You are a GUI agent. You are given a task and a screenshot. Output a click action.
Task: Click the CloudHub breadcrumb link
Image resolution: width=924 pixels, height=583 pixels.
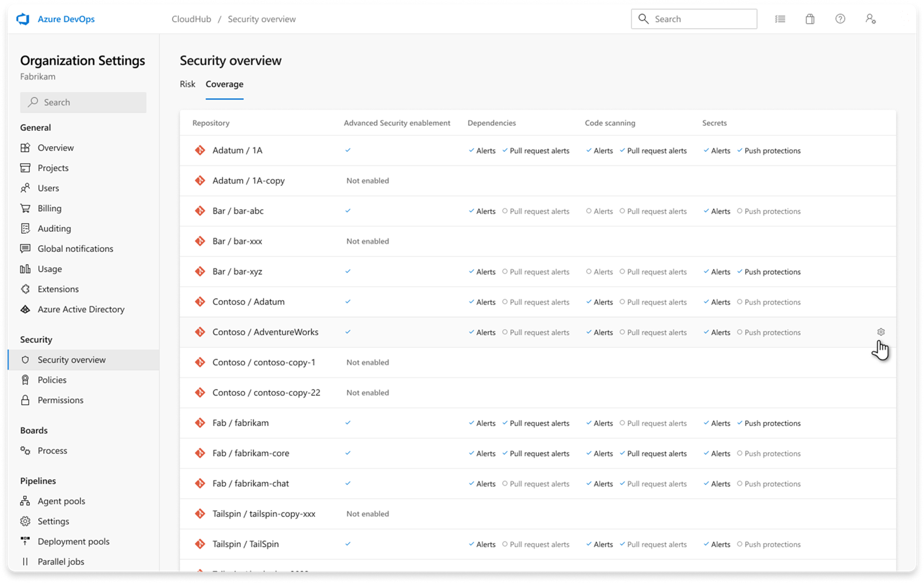pos(191,19)
